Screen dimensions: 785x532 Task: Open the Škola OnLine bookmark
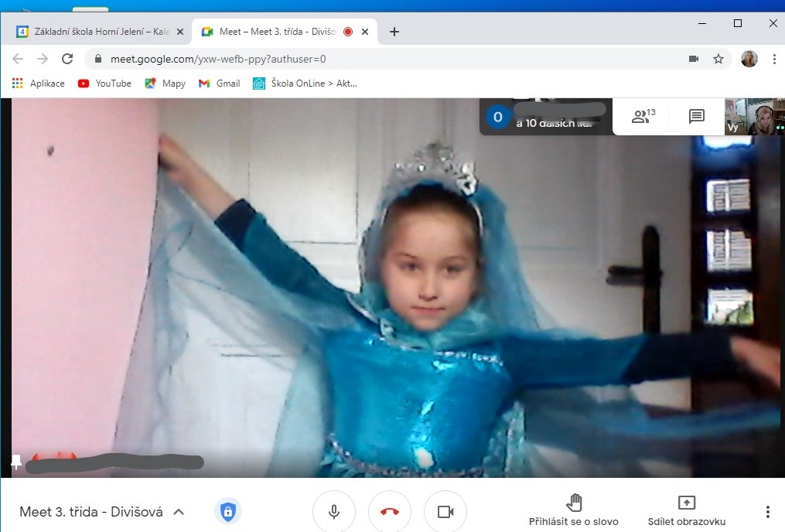point(305,84)
